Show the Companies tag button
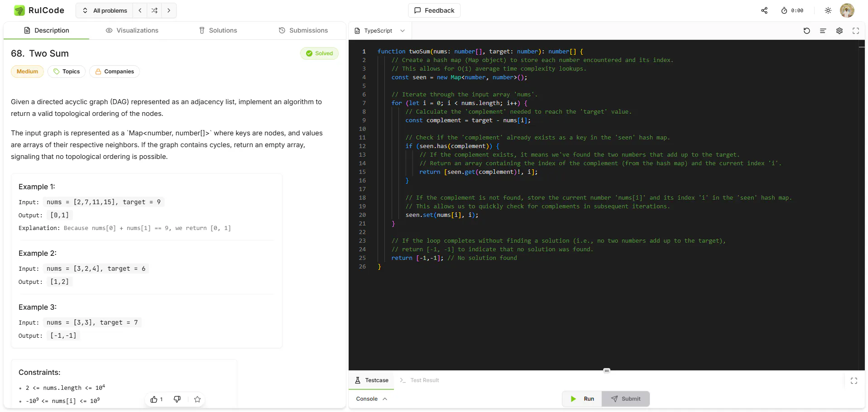This screenshot has height=412, width=868. point(115,72)
